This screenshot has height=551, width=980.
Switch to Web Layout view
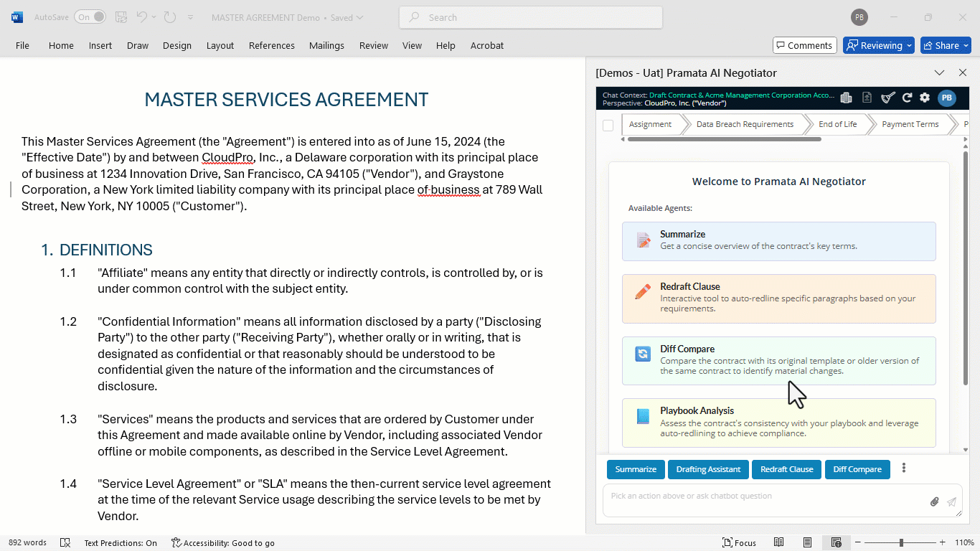[x=836, y=543]
